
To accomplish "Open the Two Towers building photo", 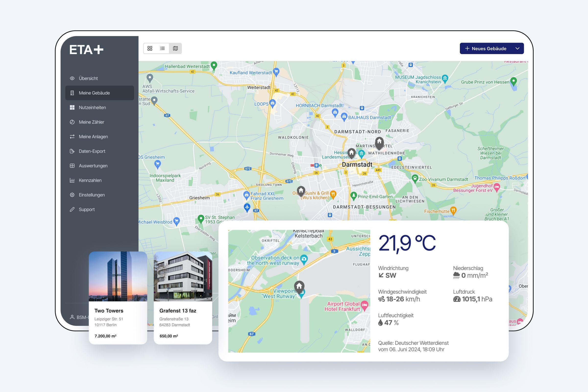I will point(118,276).
